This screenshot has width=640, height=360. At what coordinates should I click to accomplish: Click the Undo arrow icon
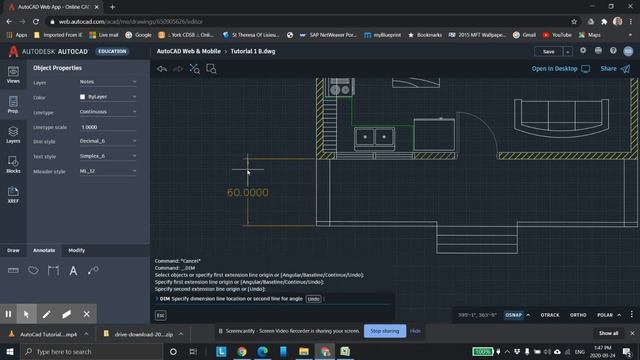162,69
